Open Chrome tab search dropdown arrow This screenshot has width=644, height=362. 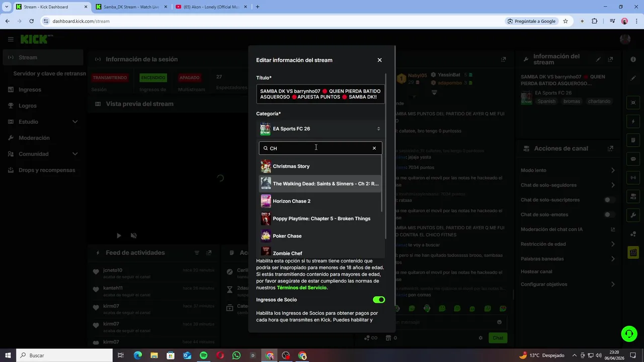click(7, 7)
